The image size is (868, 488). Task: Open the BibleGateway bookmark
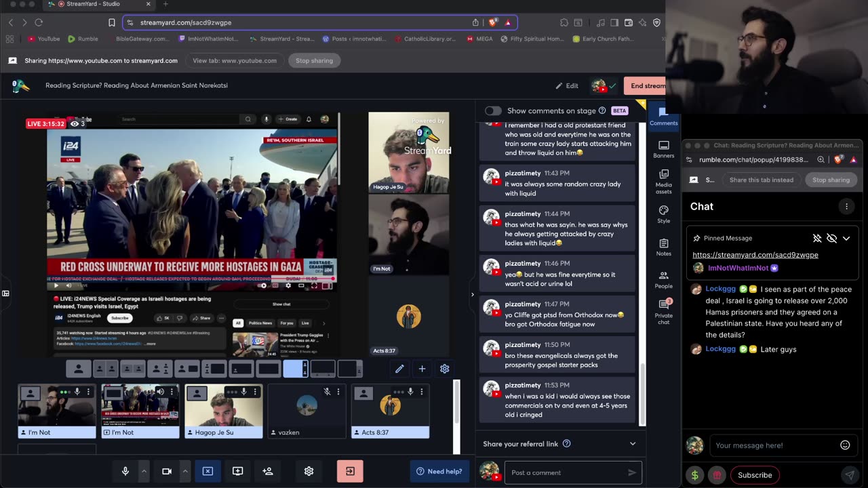138,39
